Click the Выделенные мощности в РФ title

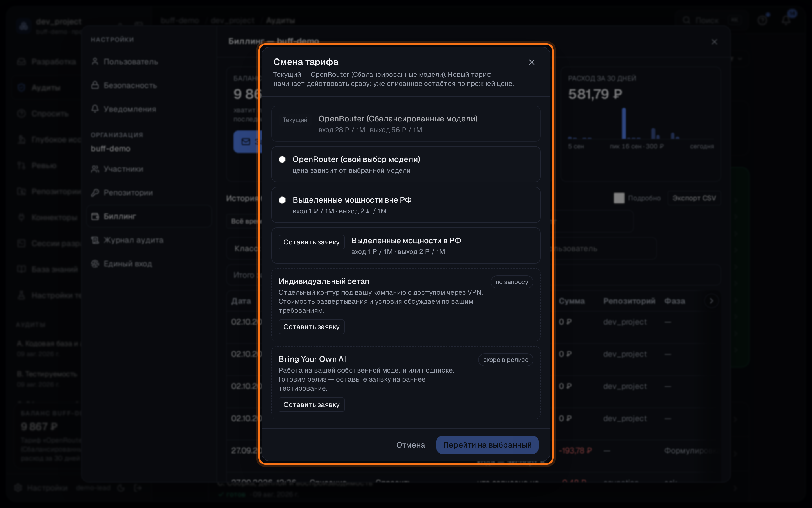406,240
